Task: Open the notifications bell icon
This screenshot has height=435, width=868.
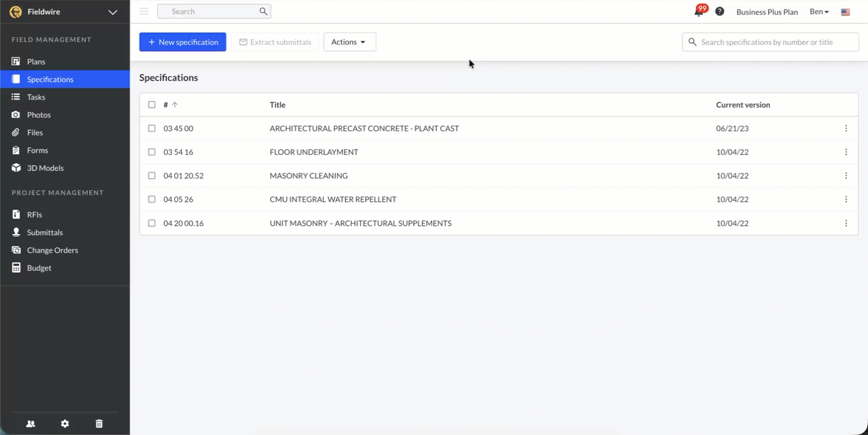Action: click(699, 12)
